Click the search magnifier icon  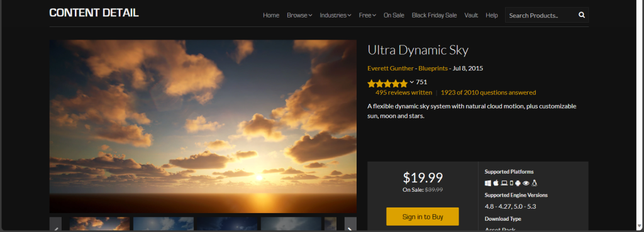(x=582, y=15)
